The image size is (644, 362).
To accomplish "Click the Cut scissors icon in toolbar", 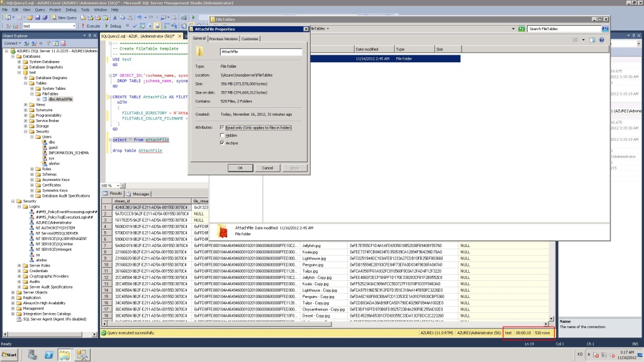I will pos(114,18).
